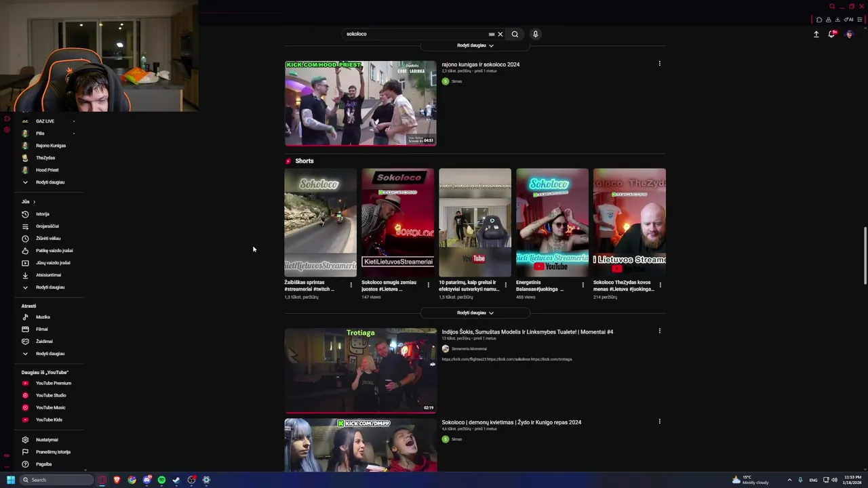Play Energetinis Balansas short thumbnail
Screen dimensions: 868x488
pyautogui.click(x=552, y=222)
